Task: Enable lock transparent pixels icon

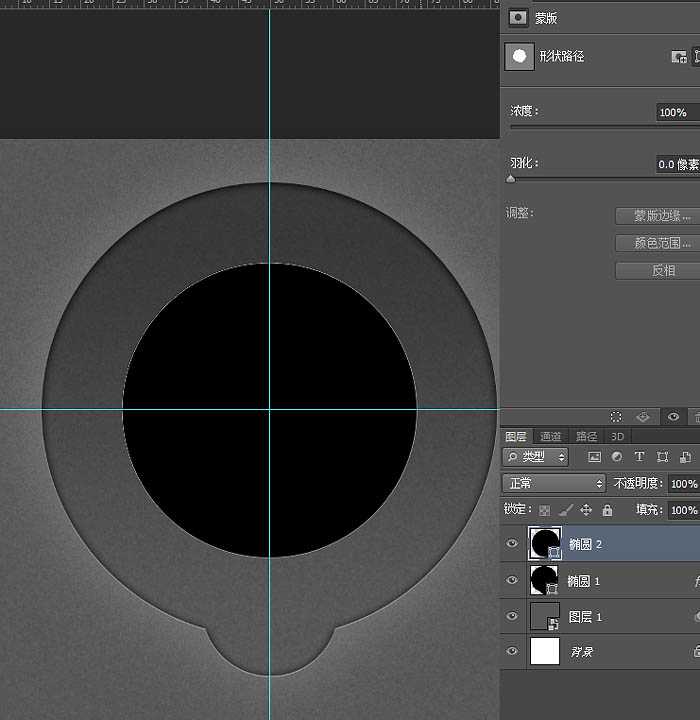Action: point(545,510)
